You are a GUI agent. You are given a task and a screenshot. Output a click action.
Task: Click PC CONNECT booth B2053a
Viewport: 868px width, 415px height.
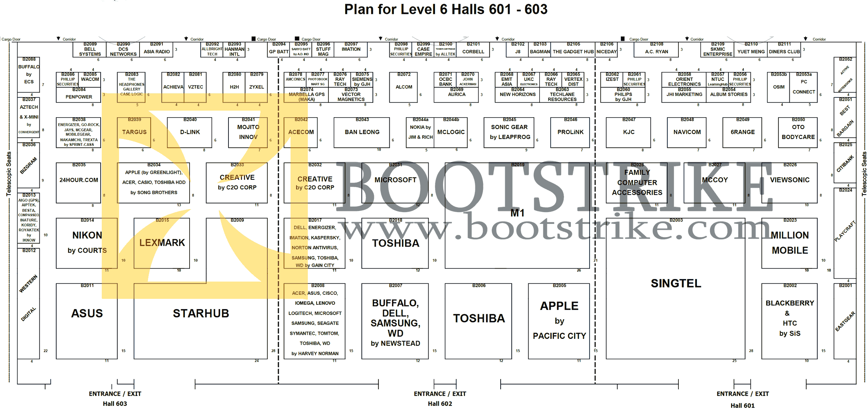[x=803, y=87]
